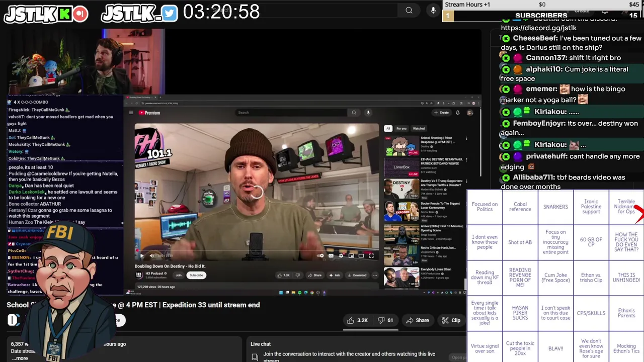Mute the H3 Podcast video volume
The height and width of the screenshot is (362, 644).
click(x=152, y=255)
